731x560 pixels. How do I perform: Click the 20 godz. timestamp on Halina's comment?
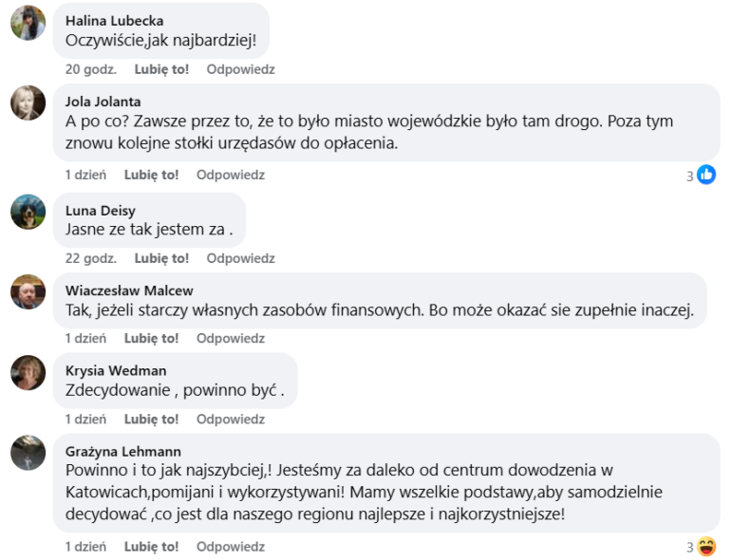[90, 69]
